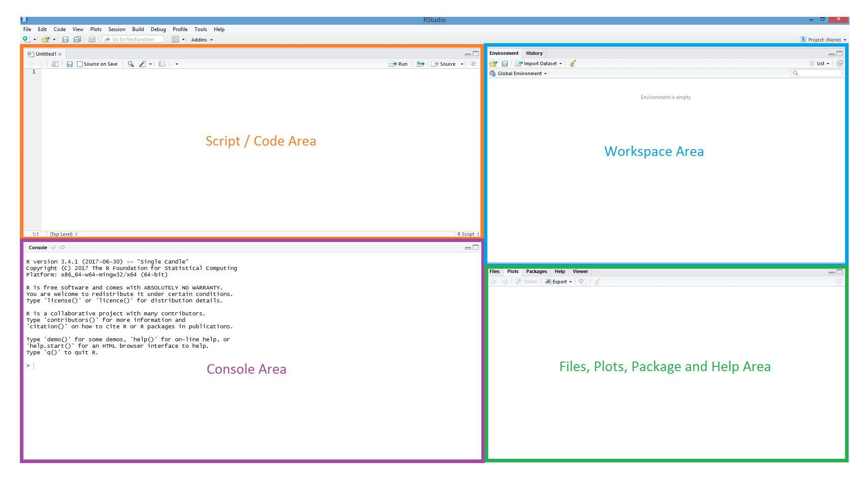Open the Packages tab in bottom-right panel
Screen dimensions: 868x486
535,271
